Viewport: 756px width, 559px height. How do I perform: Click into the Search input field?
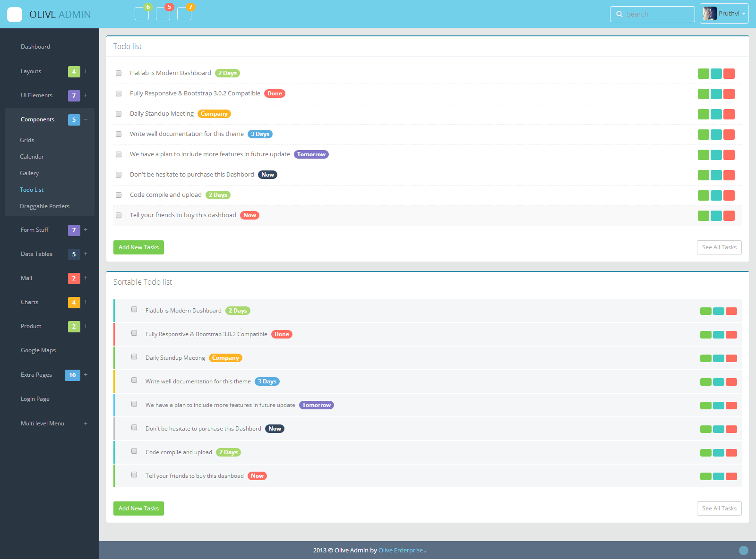coord(653,14)
